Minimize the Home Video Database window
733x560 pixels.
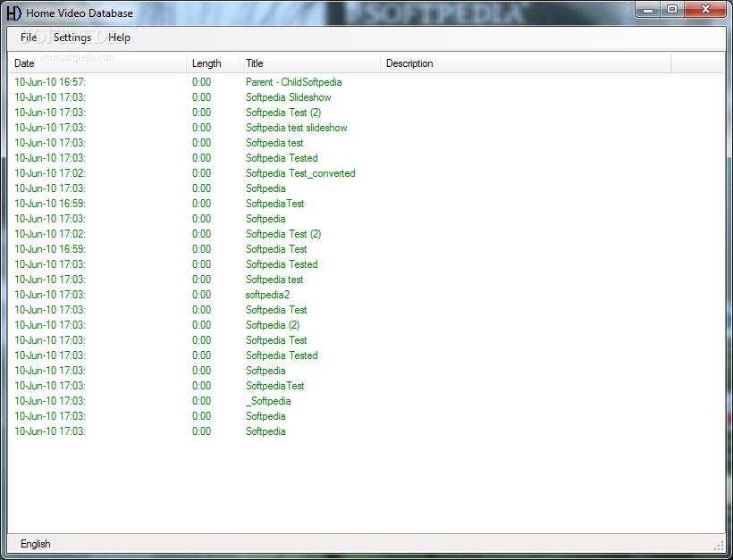click(648, 9)
